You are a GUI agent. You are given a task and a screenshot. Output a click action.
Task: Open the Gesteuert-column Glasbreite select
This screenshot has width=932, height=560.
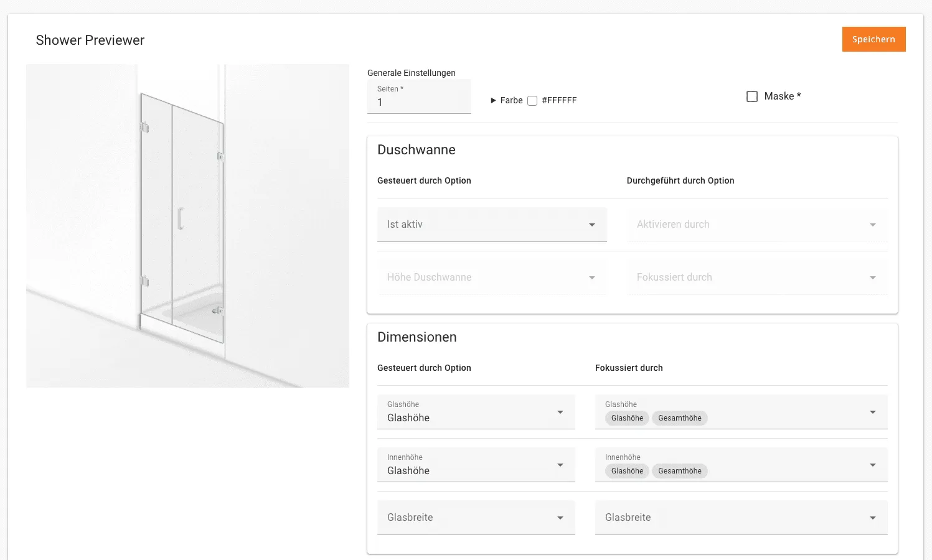476,518
